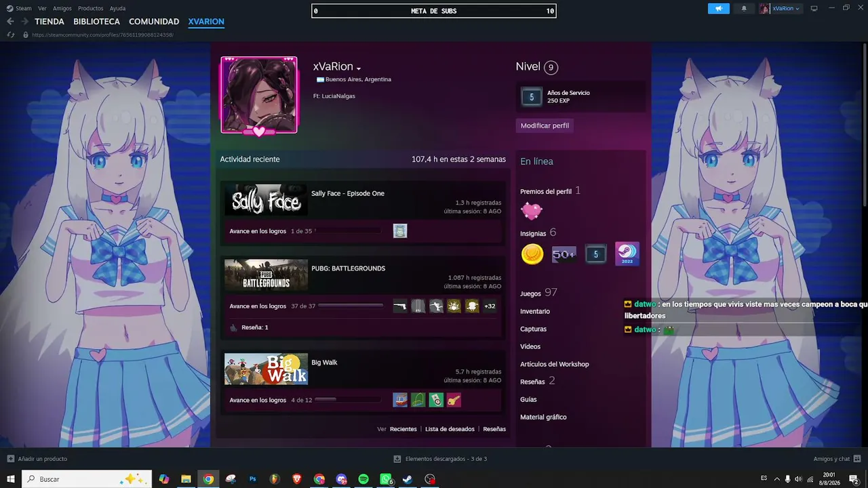The width and height of the screenshot is (868, 488).
Task: Open the COMUNIDAD tab
Action: tap(154, 22)
